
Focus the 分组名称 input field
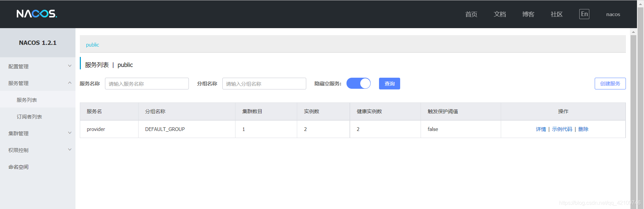pos(264,83)
